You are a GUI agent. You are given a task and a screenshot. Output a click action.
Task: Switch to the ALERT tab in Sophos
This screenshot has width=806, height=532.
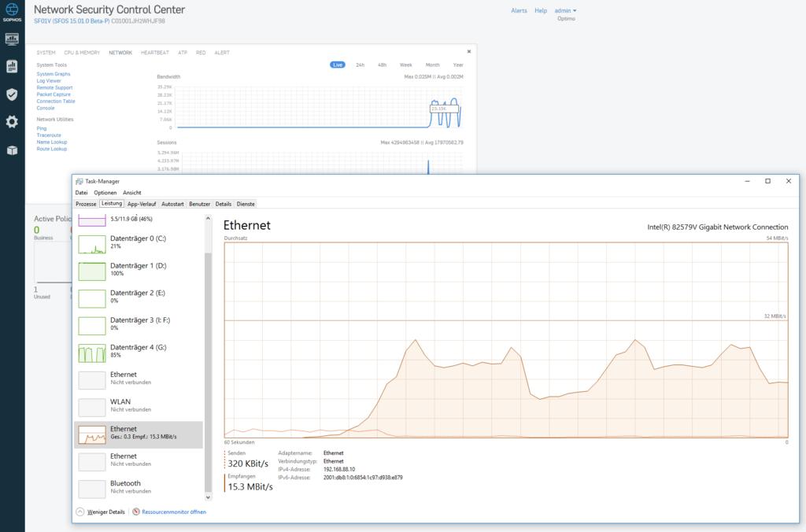tap(222, 53)
